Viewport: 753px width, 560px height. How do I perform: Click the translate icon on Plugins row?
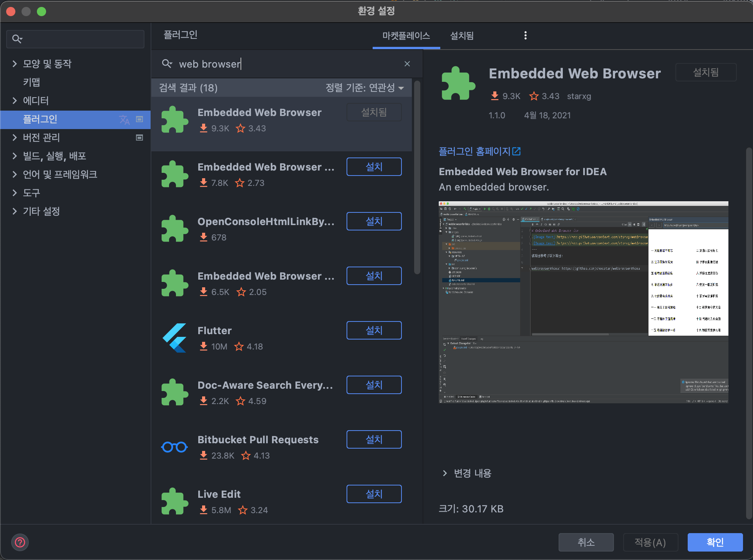point(124,119)
